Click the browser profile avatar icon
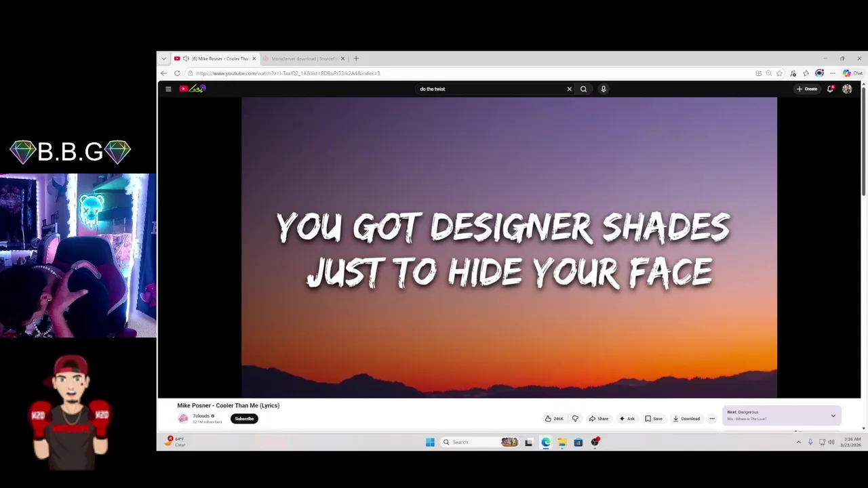Viewport: 868px width, 488px height. [819, 73]
